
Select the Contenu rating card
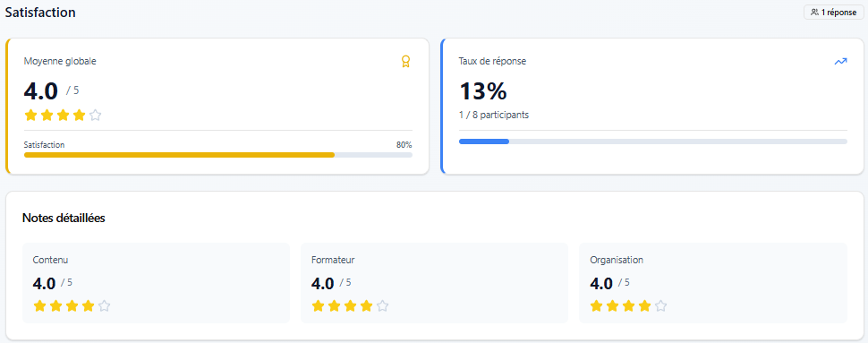tap(156, 283)
